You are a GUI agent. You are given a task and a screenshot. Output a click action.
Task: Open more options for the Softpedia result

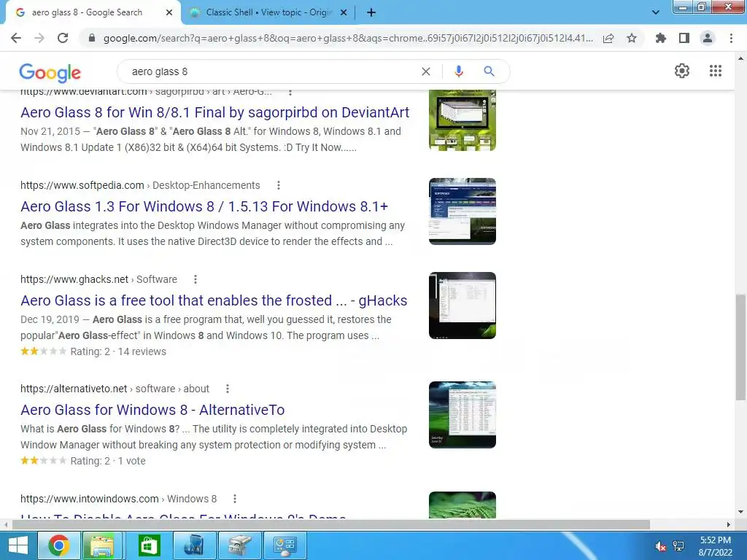click(279, 185)
